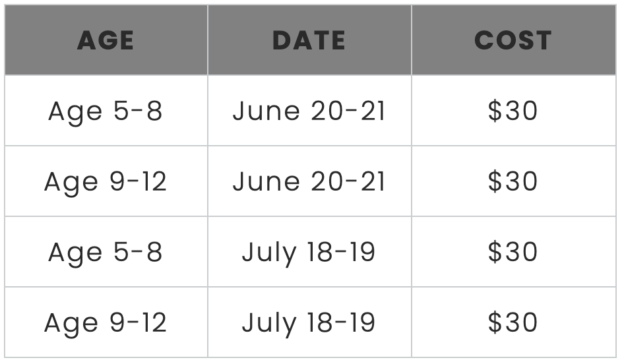Select July 18-19 date for Age 9-12

point(309,322)
